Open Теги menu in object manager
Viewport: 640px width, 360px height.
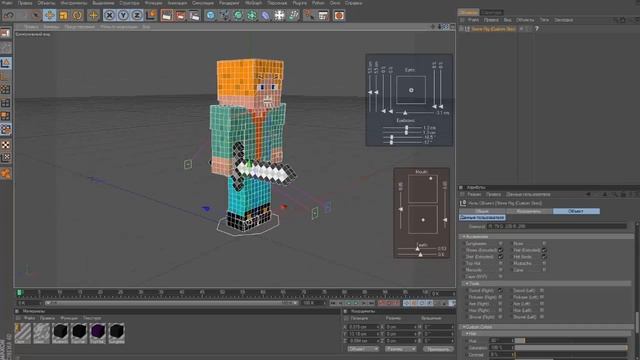pyautogui.click(x=544, y=20)
